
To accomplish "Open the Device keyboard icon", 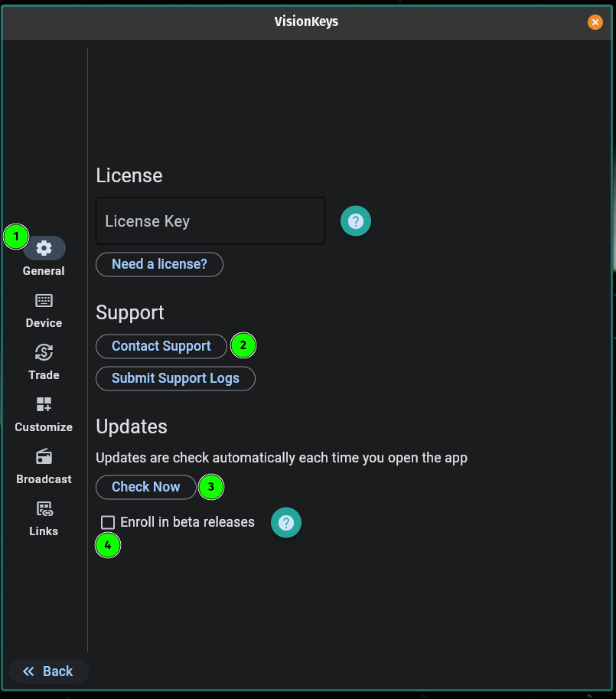I will (x=44, y=300).
